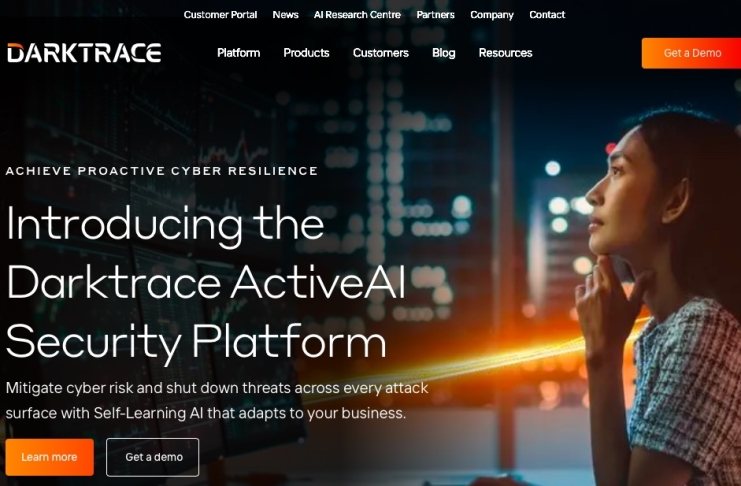The image size is (741, 486).
Task: Open the Platform navigation menu
Action: coord(239,53)
